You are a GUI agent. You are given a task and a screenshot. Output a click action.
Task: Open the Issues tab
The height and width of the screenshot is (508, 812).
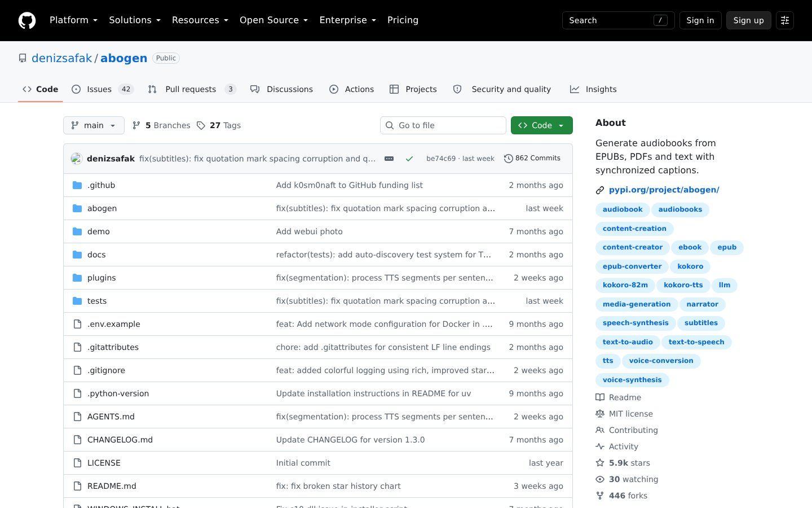pyautogui.click(x=103, y=89)
